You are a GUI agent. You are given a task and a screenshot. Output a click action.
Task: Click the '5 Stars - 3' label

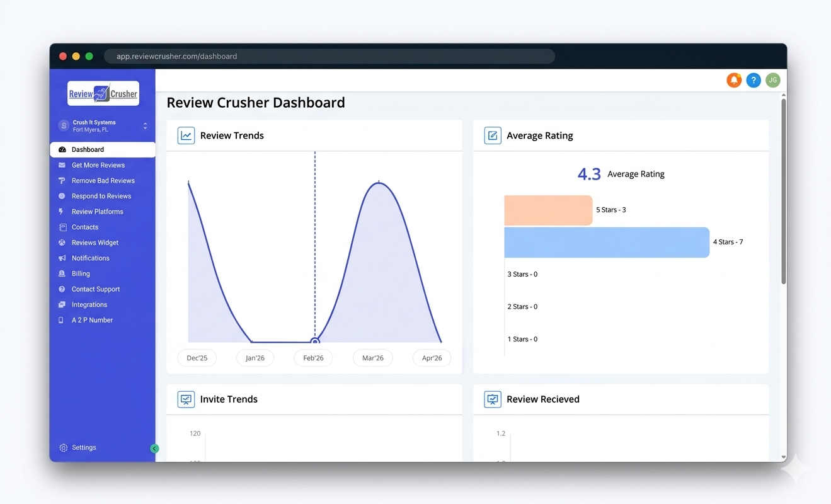pyautogui.click(x=611, y=210)
